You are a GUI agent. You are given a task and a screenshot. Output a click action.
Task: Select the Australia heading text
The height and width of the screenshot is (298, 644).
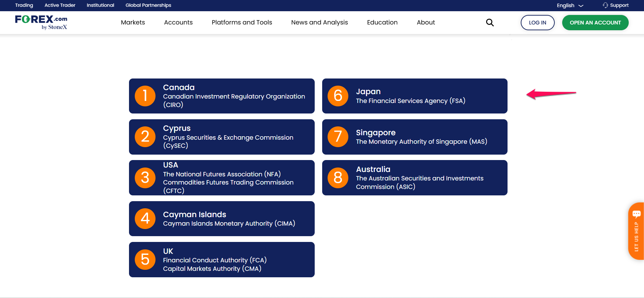click(x=373, y=169)
